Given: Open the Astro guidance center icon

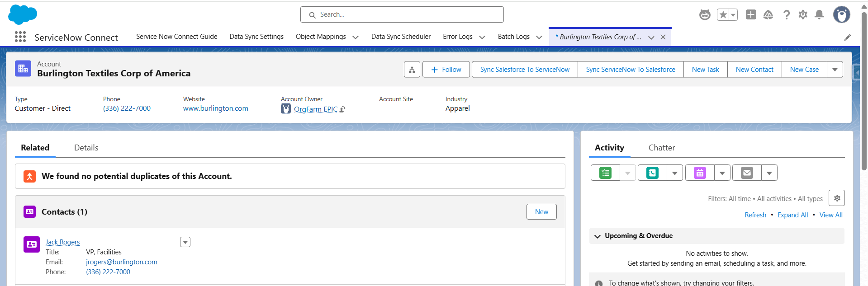Looking at the screenshot, I should pyautogui.click(x=705, y=15).
